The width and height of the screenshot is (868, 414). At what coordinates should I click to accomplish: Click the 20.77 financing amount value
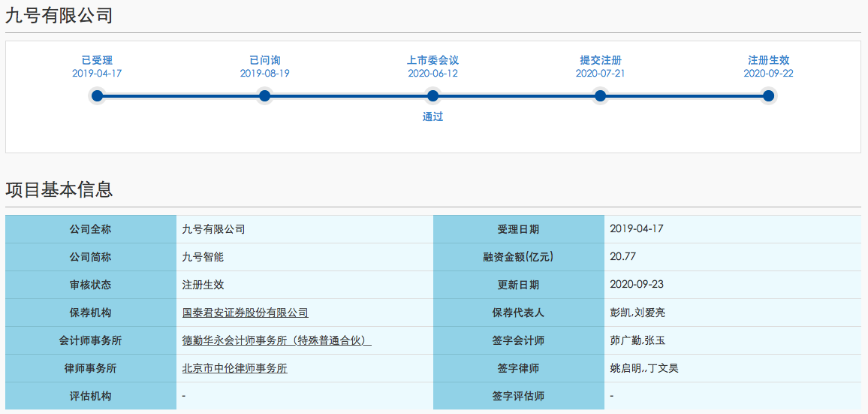(x=622, y=257)
